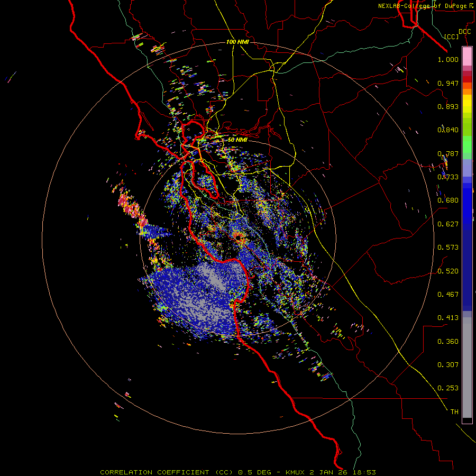This screenshot has height=476, width=476.
Task: Click the radar site center of the rings
Action: coord(237,237)
